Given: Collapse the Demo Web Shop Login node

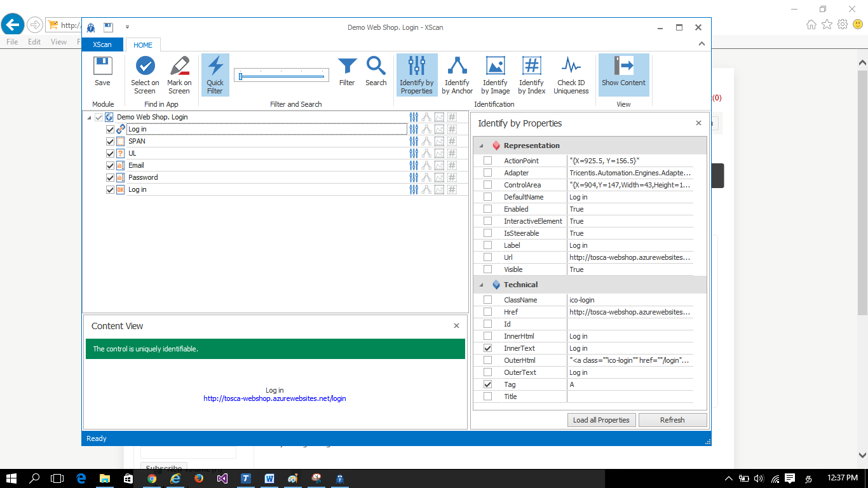Looking at the screenshot, I should [89, 117].
